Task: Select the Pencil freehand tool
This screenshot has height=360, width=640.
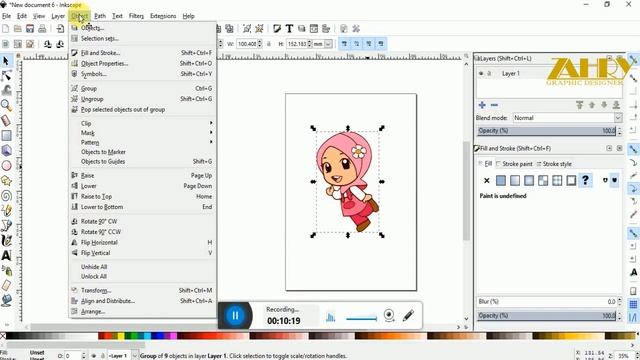Action: [x=6, y=211]
